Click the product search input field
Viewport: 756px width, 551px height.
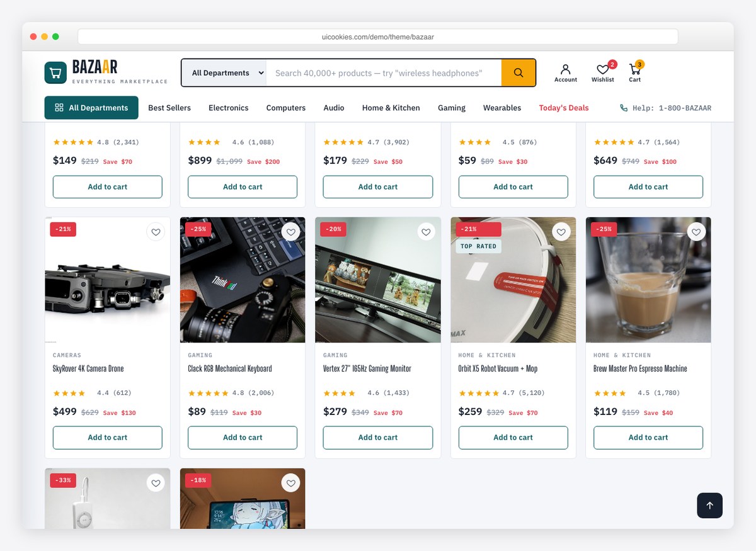384,73
